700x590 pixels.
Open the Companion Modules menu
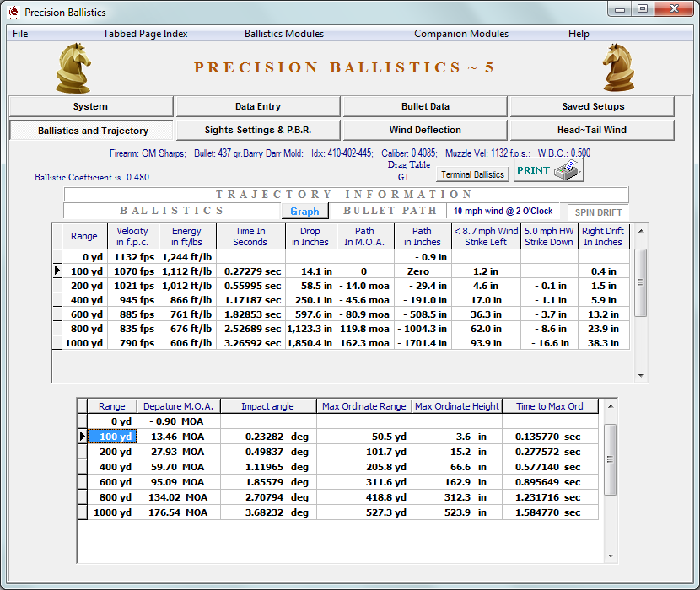click(461, 34)
